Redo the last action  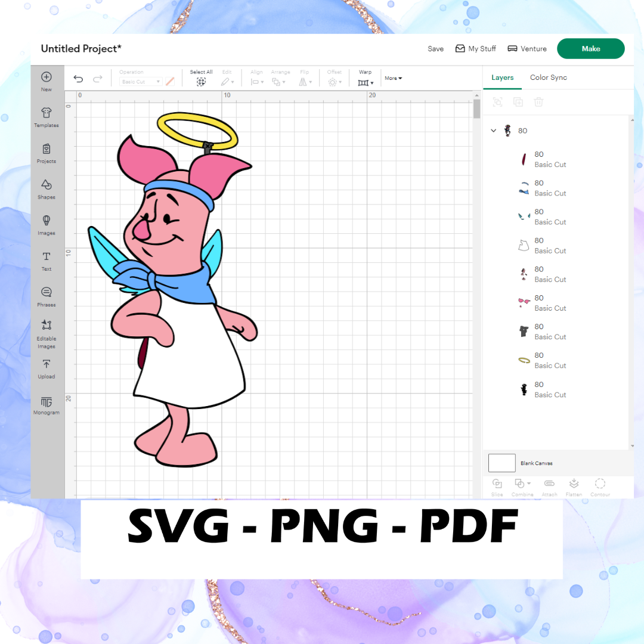pyautogui.click(x=97, y=79)
